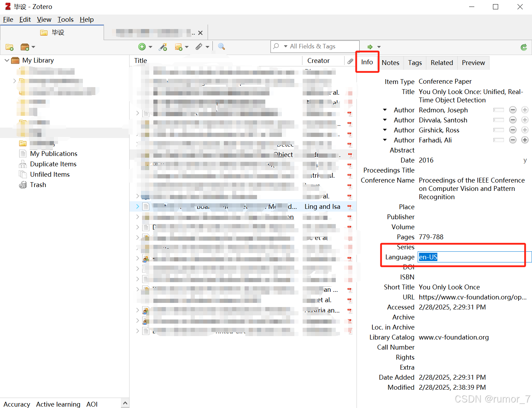
Task: Click the My Publications document icon
Action: [23, 154]
